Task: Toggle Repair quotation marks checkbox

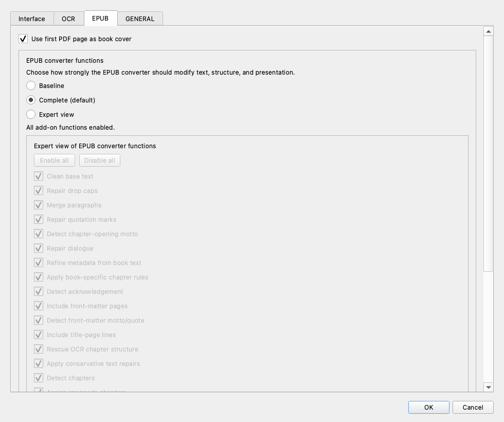Action: (x=39, y=220)
